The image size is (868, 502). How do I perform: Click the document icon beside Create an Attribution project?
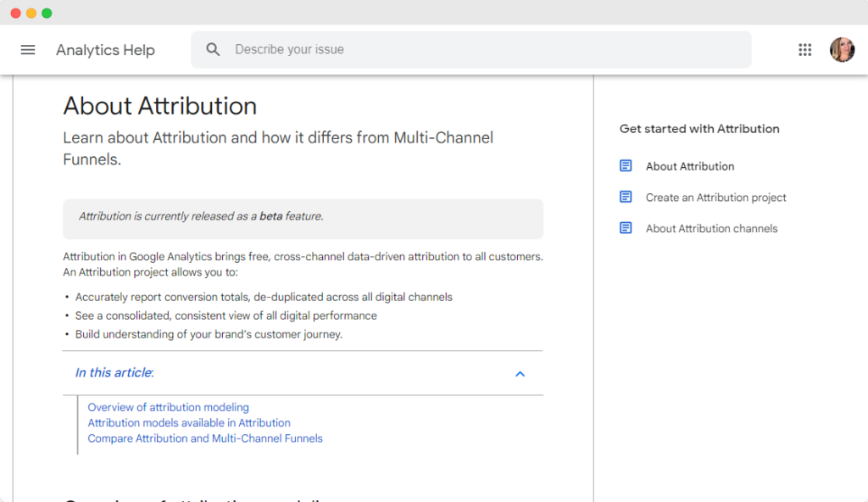point(626,198)
